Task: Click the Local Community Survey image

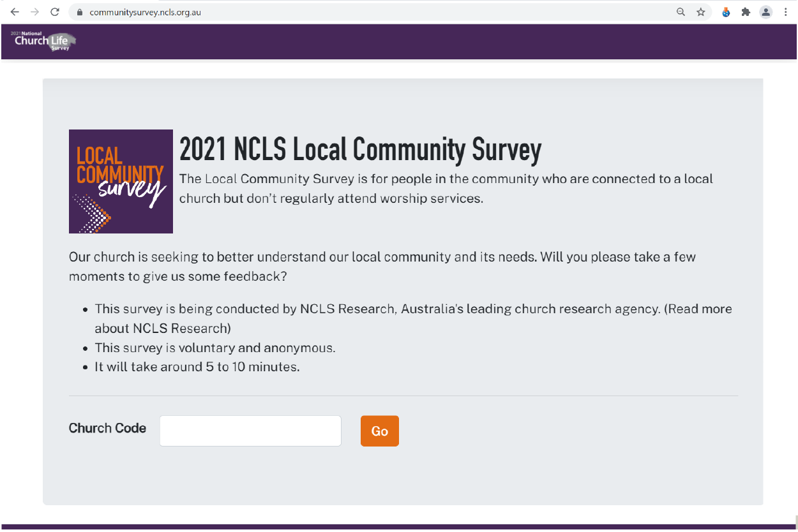Action: point(121,181)
